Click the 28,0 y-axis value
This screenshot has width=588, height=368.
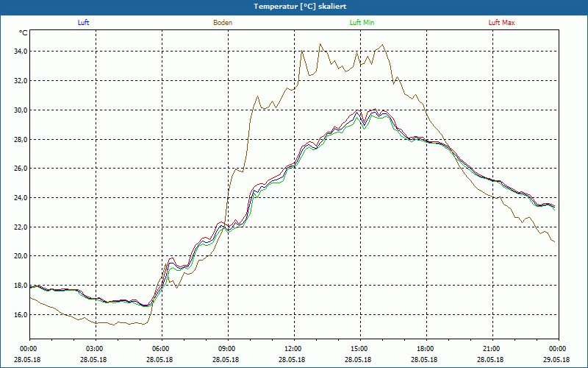pos(21,139)
